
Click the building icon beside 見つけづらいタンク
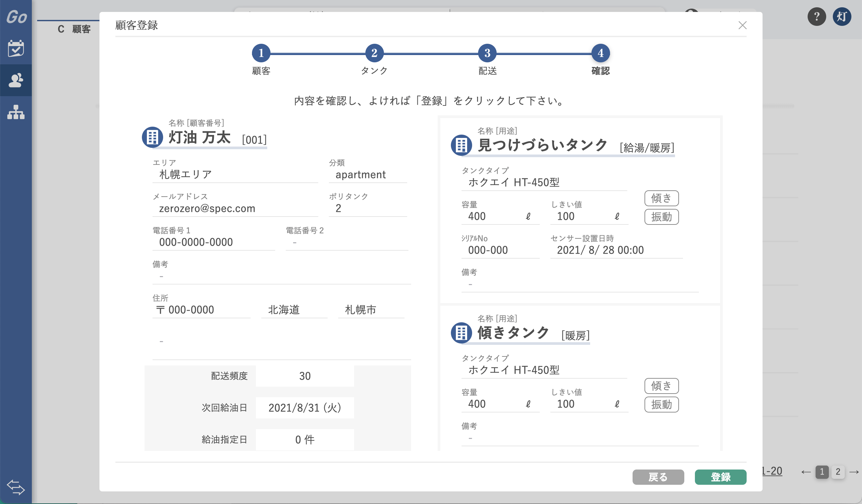coord(462,145)
